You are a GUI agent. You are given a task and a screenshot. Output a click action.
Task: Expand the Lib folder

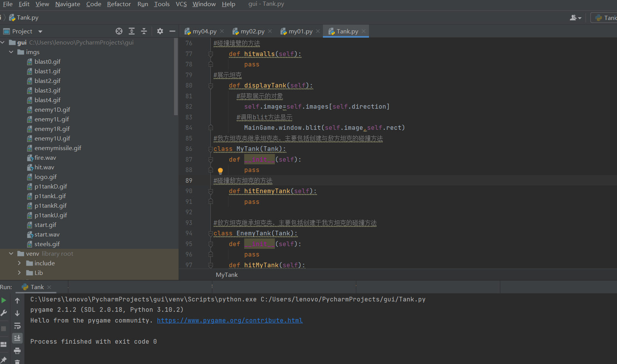coord(19,273)
